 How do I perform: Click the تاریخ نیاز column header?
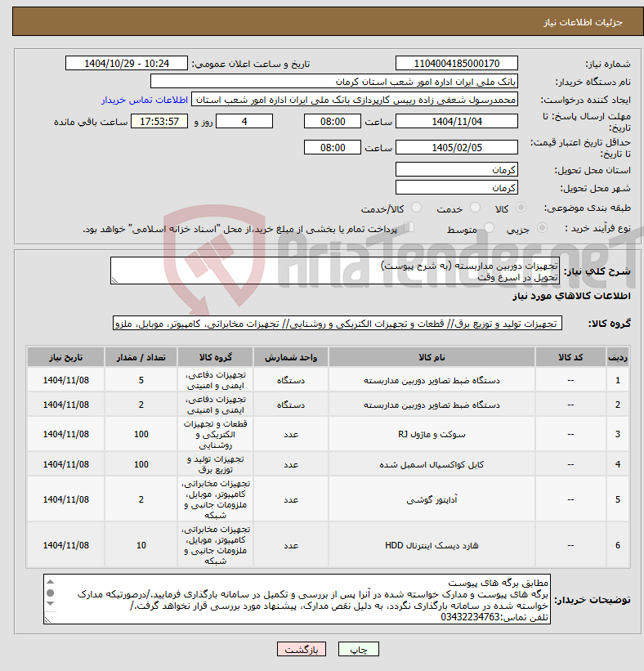pos(66,357)
